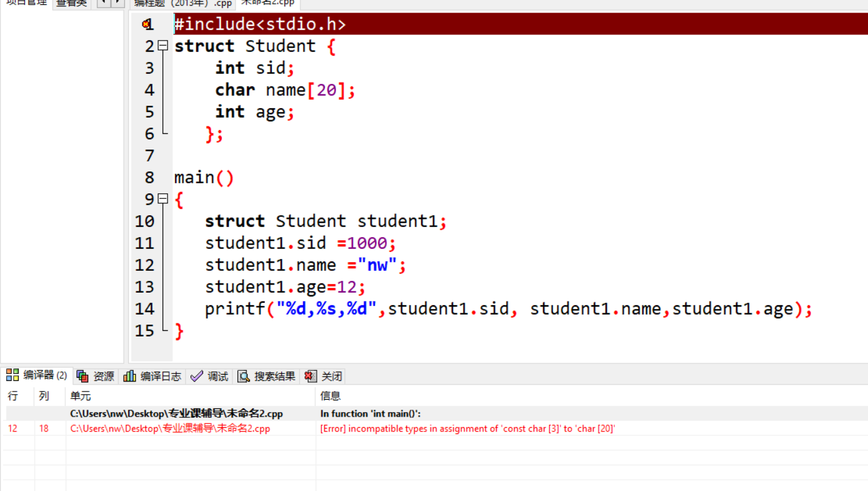This screenshot has width=868, height=491.
Task: Click the student1.name ="nw"; code line
Action: tap(306, 265)
